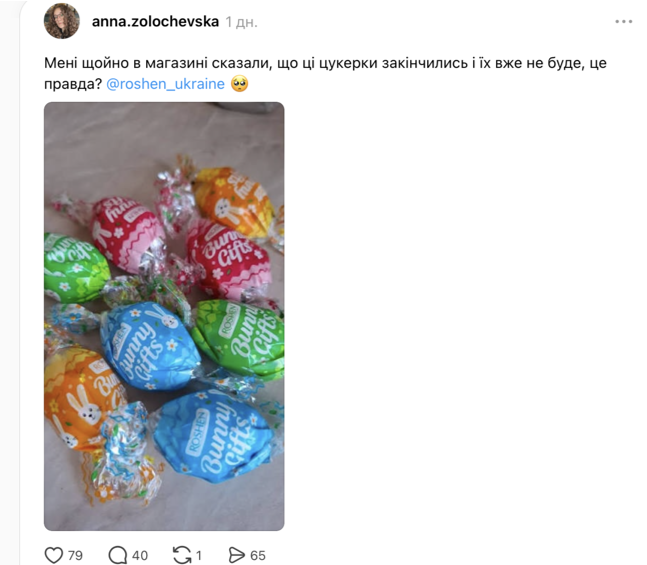This screenshot has height=565, width=647.
Task: Open anna.zolochevska profile avatar
Action: (x=62, y=21)
